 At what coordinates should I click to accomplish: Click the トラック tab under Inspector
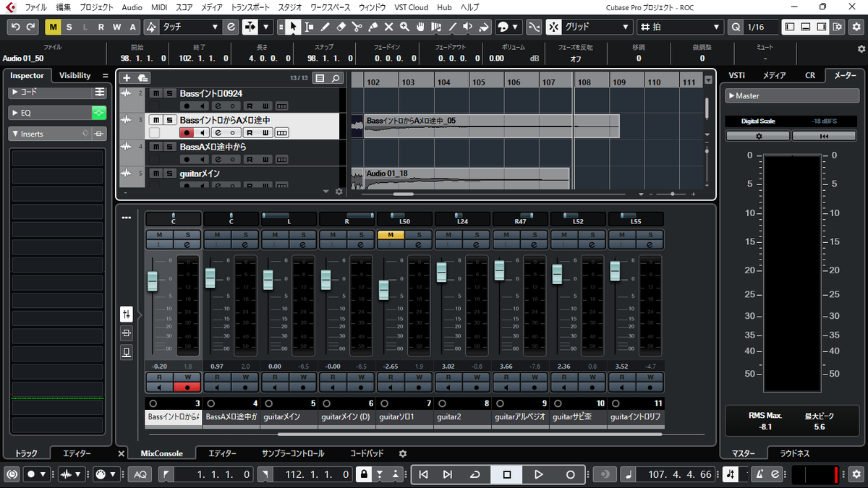coord(27,453)
